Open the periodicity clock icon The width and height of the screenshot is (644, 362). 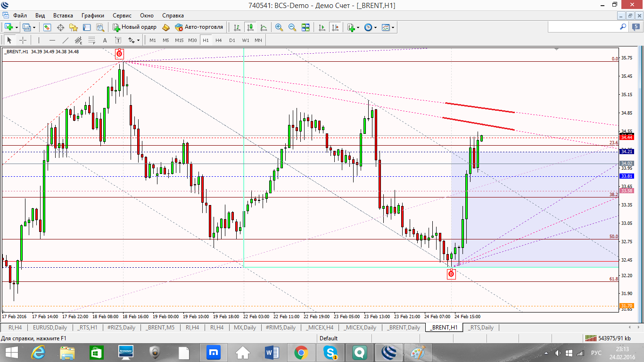[368, 27]
